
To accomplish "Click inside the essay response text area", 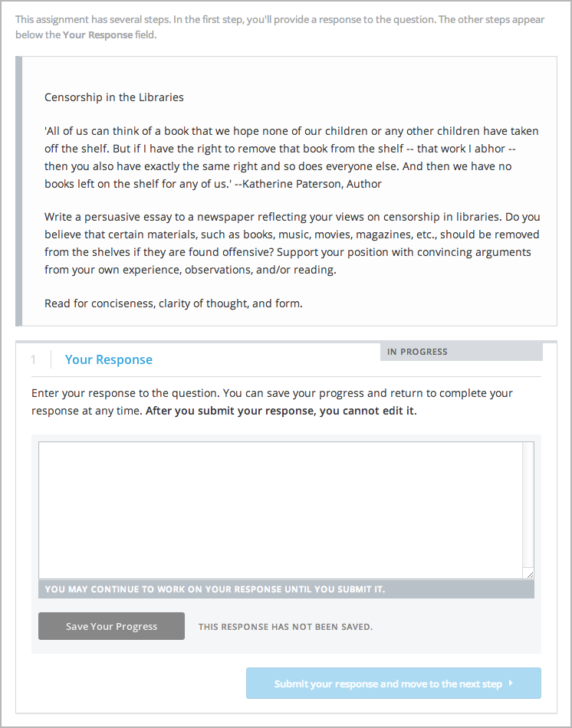I will click(281, 510).
